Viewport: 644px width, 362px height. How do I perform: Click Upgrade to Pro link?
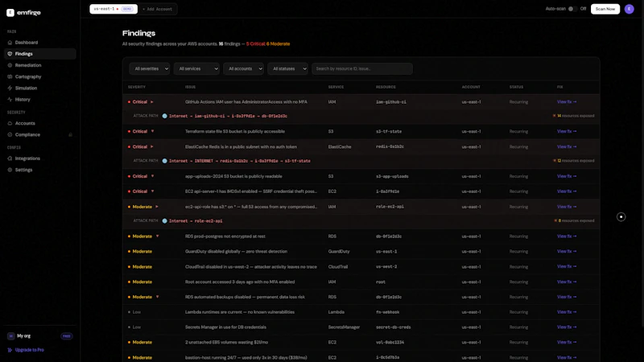click(30, 350)
